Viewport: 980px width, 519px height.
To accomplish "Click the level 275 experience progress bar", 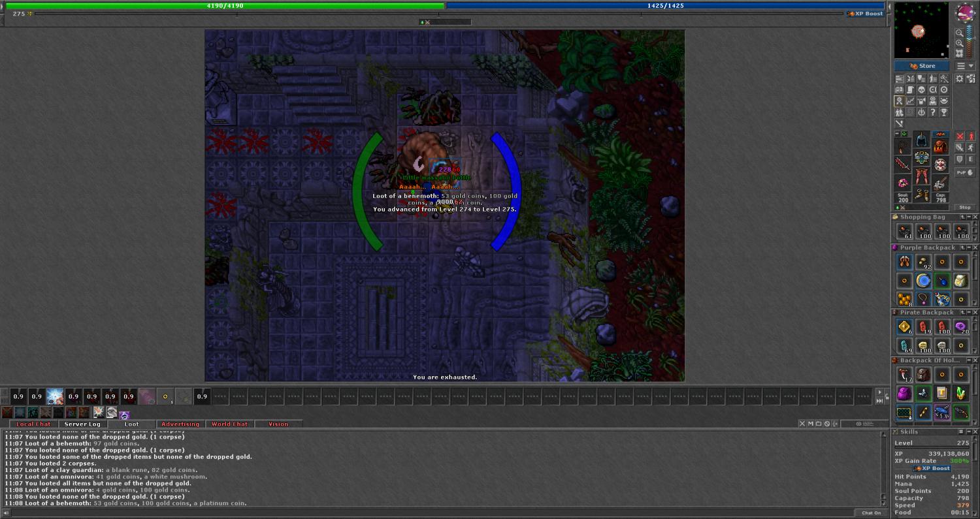I will [438, 14].
